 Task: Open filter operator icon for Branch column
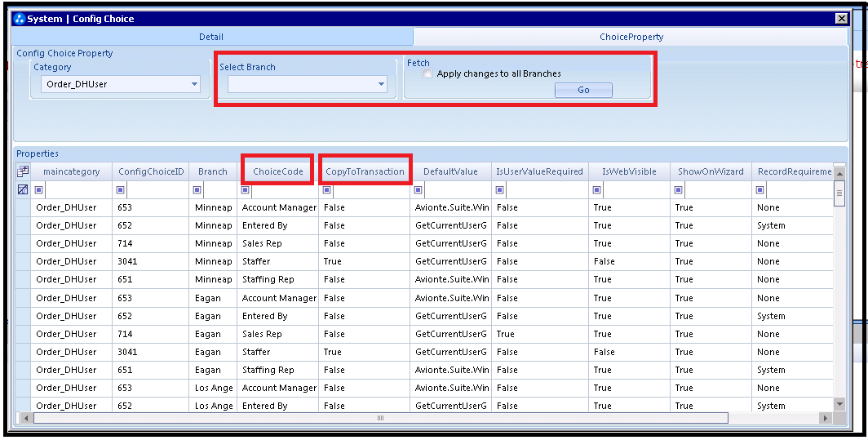point(197,190)
